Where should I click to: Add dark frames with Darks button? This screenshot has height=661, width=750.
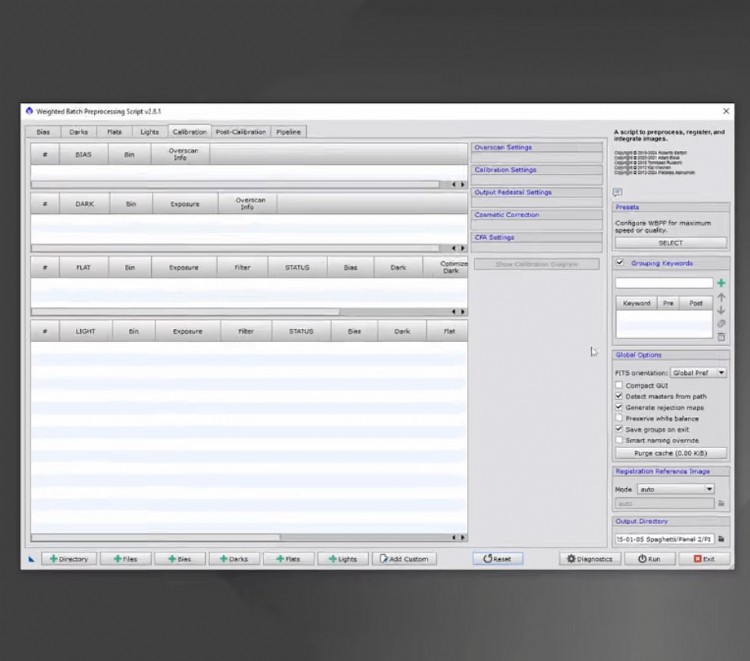click(x=234, y=559)
